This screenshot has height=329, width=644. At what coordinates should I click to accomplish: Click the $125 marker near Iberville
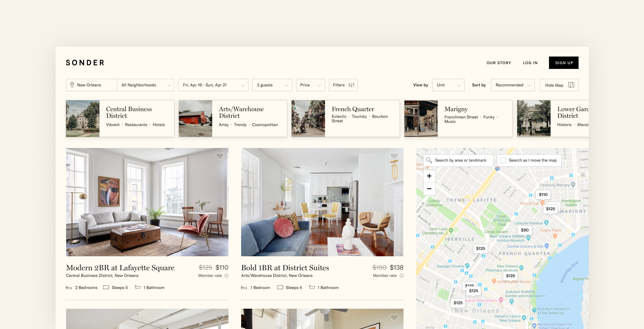pyautogui.click(x=481, y=249)
